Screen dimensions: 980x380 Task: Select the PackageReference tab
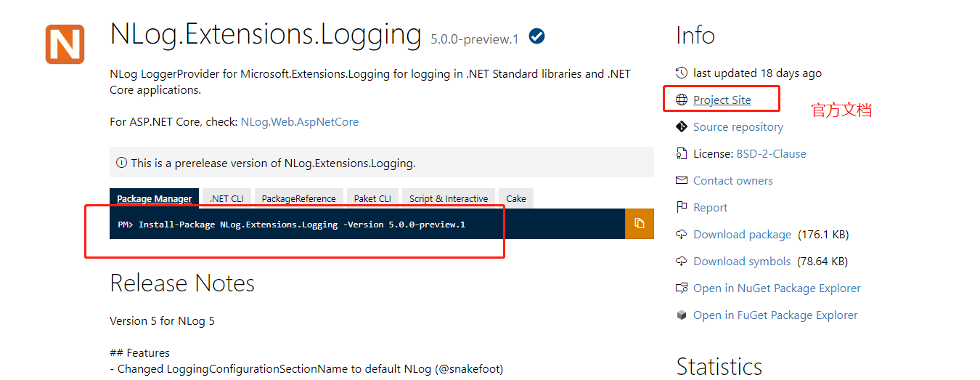point(298,199)
